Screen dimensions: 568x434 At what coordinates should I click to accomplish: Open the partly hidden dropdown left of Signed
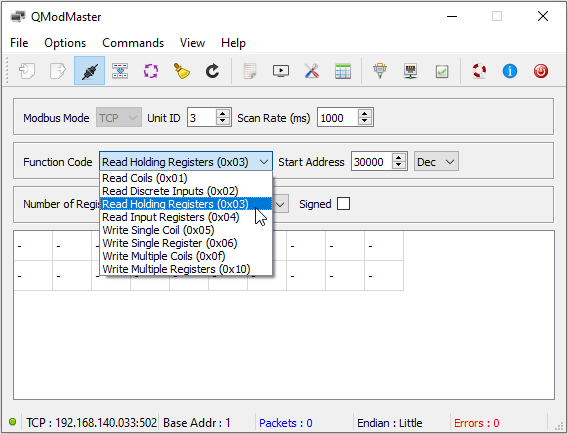pos(280,204)
